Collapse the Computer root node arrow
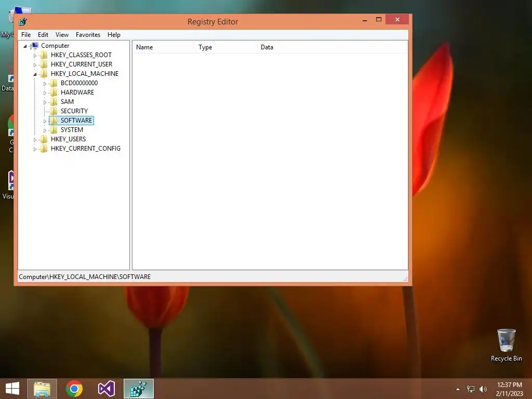This screenshot has height=399, width=532. (x=25, y=46)
